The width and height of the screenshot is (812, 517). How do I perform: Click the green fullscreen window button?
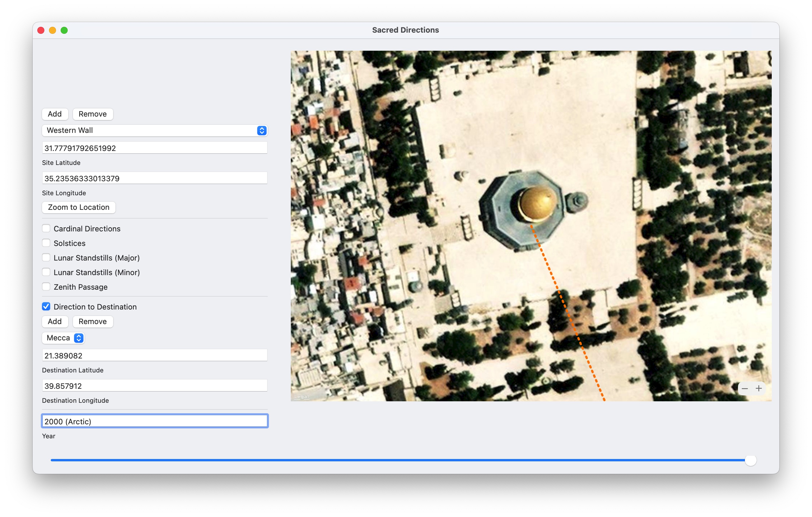pos(64,30)
